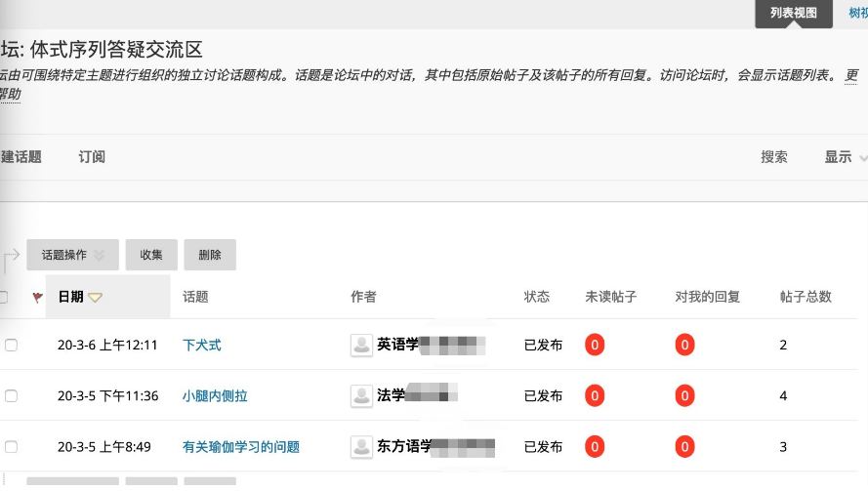The height and width of the screenshot is (491, 868).
Task: Click unread posts badge for 有关瑜伽学习的问题
Action: tap(595, 447)
